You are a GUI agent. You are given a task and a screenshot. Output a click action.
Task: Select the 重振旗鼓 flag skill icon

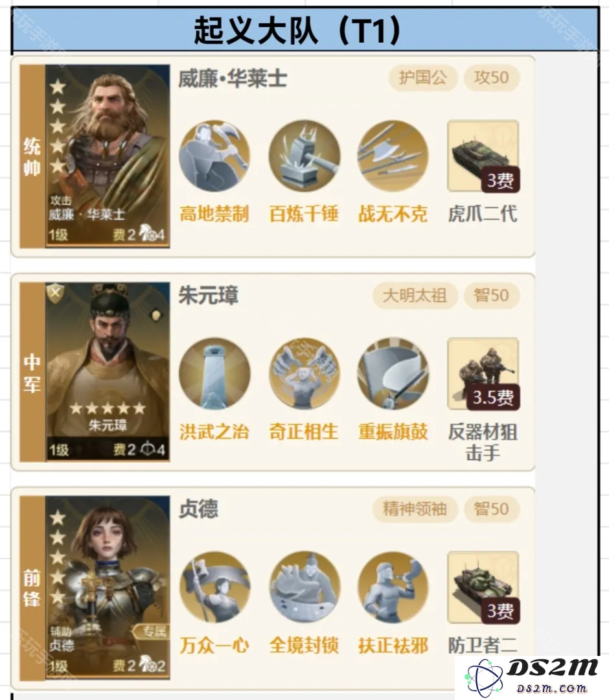point(393,374)
